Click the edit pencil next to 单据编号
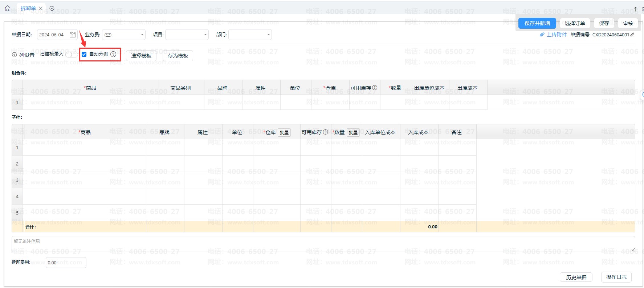Image resolution: width=644 pixels, height=288 pixels. 632,35
